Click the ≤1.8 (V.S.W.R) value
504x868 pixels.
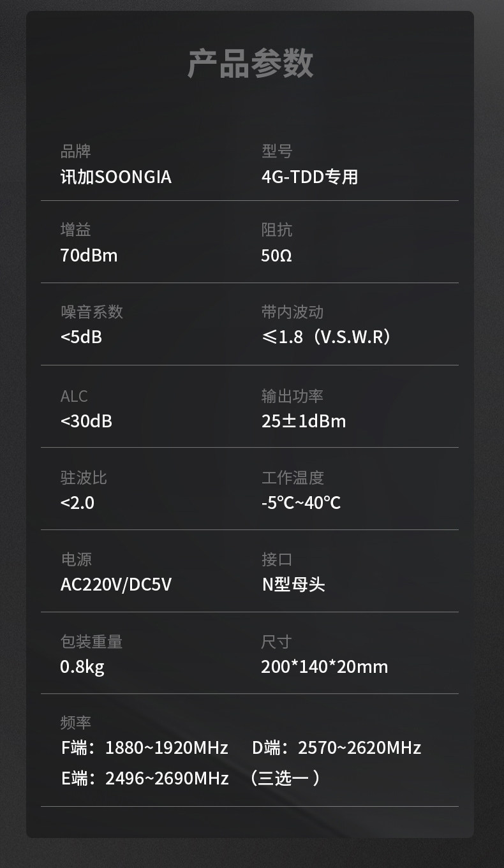[325, 337]
